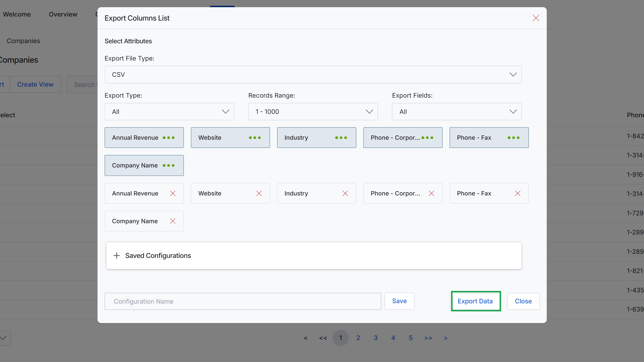
Task: Switch to the Welcome tab
Action: 17,14
